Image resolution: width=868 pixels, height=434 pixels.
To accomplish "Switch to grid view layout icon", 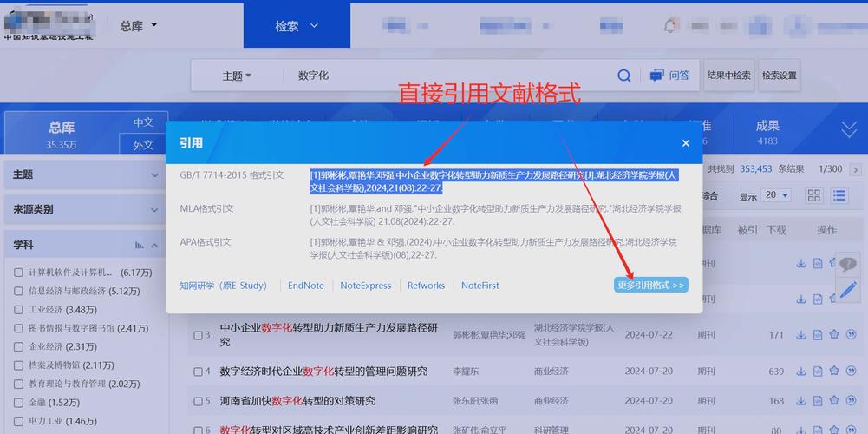I will [x=813, y=196].
